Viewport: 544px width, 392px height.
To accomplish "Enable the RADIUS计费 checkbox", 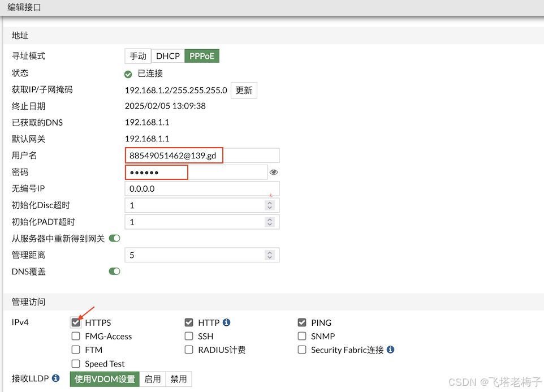I will click(189, 350).
